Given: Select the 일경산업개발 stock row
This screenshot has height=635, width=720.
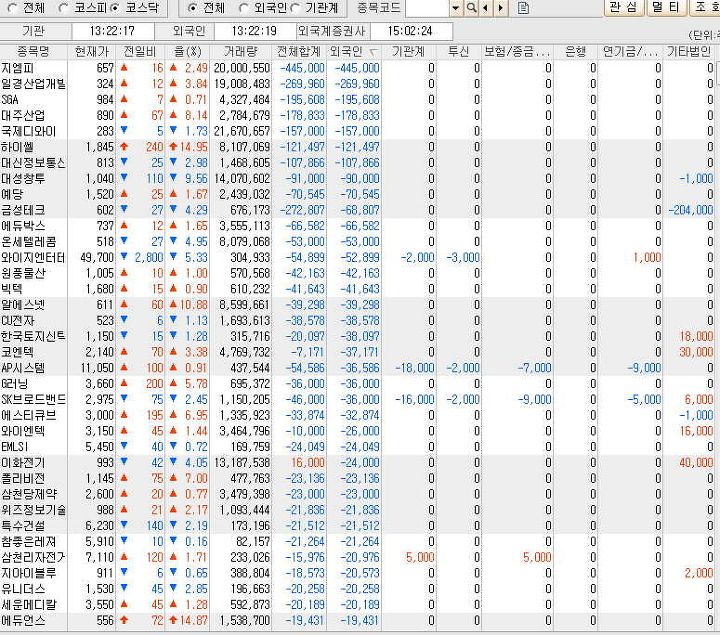Looking at the screenshot, I should pyautogui.click(x=357, y=84).
